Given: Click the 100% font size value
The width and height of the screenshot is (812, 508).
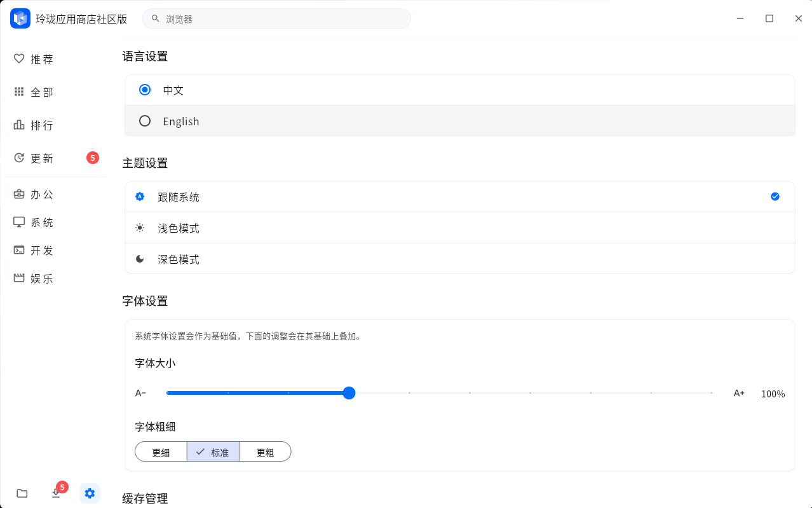Looking at the screenshot, I should pyautogui.click(x=773, y=394).
